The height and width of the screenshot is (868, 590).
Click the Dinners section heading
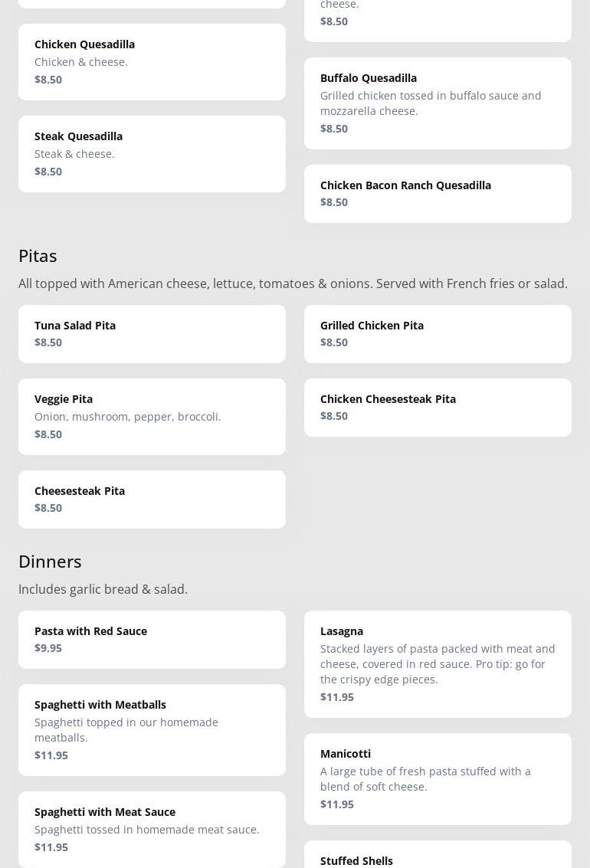point(50,561)
